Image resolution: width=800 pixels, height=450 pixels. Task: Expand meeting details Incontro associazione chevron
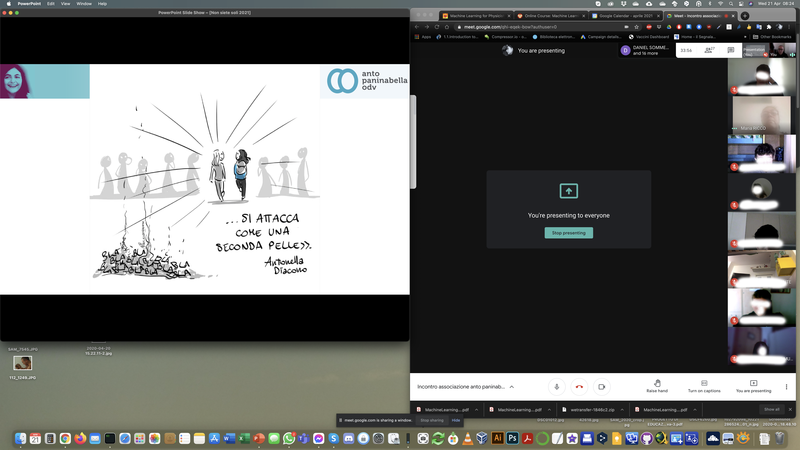[x=512, y=387]
